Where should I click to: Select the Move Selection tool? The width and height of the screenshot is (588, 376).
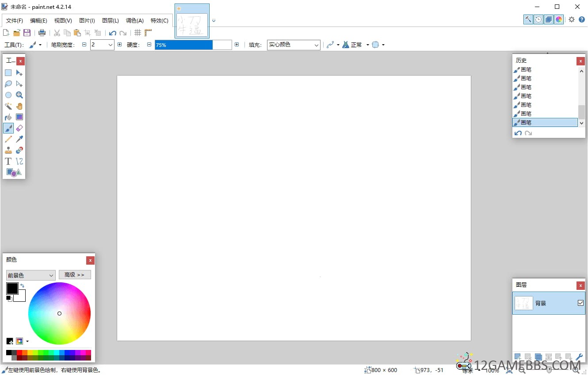(x=19, y=84)
